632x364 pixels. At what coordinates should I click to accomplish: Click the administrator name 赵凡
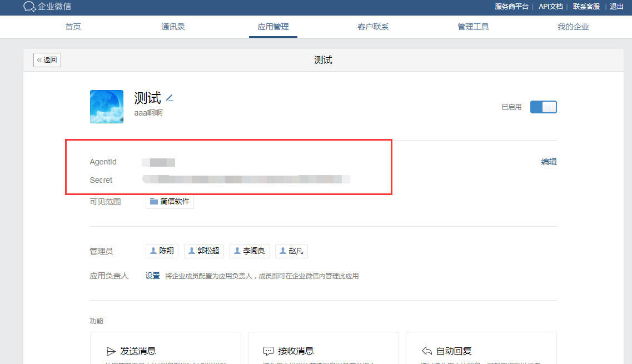click(x=296, y=251)
